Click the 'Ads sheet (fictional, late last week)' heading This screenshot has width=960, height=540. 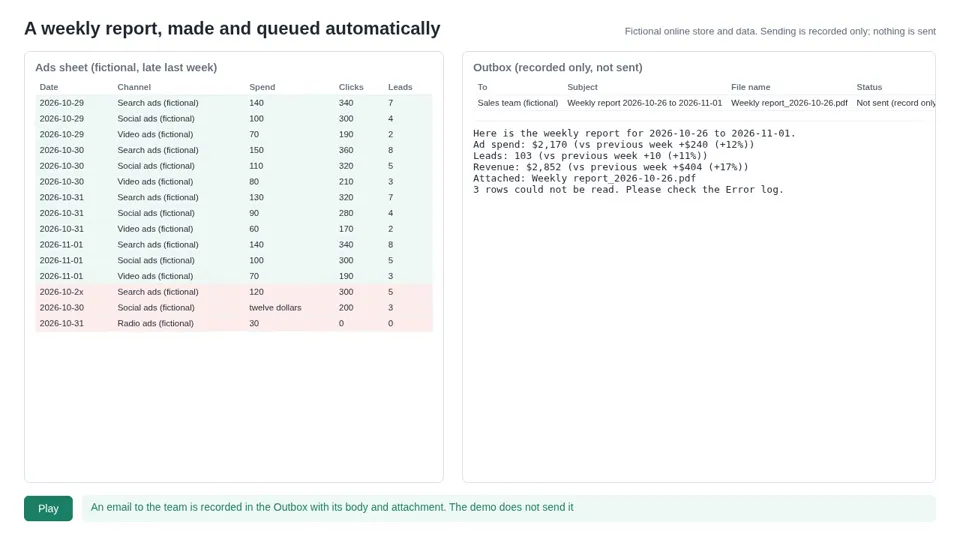[x=126, y=67]
